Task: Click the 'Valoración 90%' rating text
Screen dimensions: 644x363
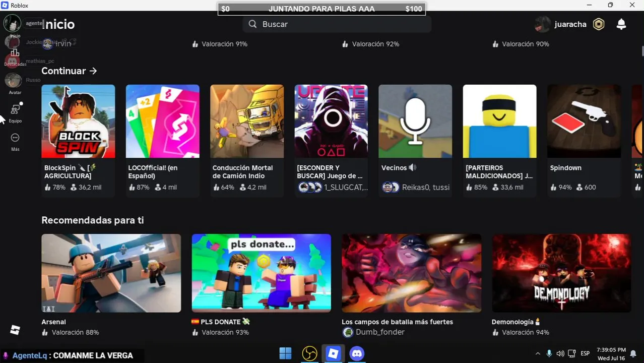Action: [526, 44]
